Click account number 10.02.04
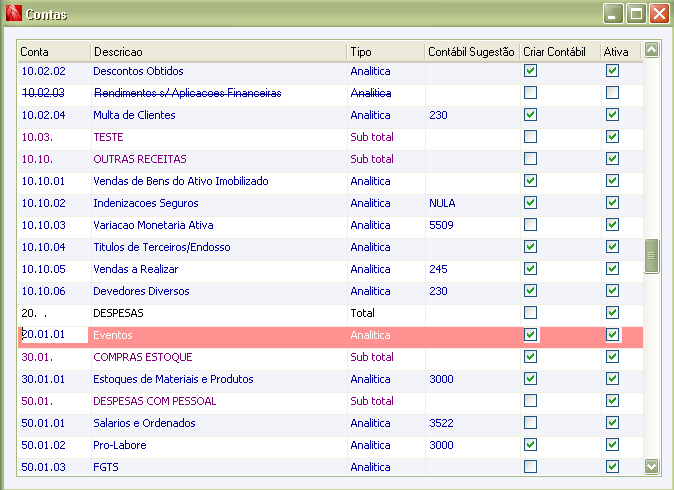The image size is (674, 490). tap(43, 115)
